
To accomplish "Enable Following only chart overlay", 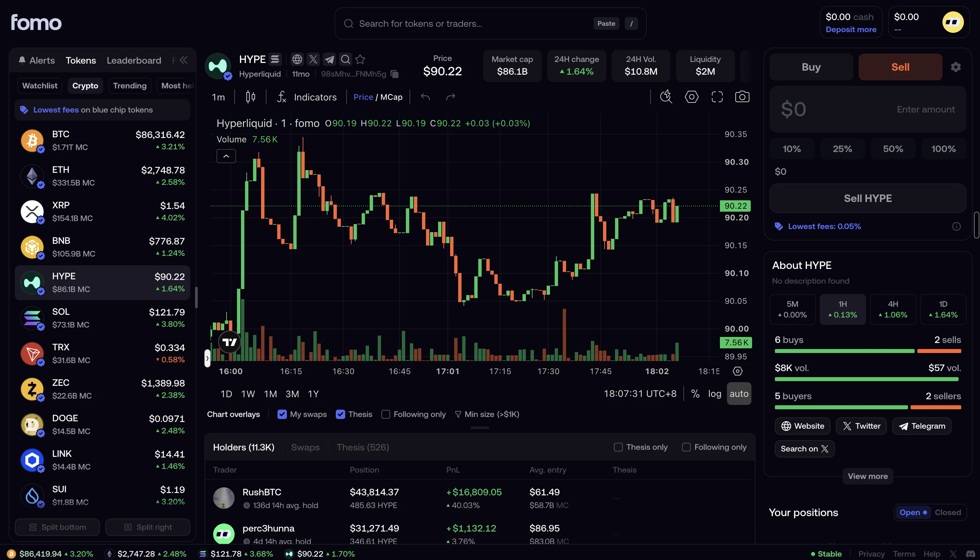I will pos(385,414).
